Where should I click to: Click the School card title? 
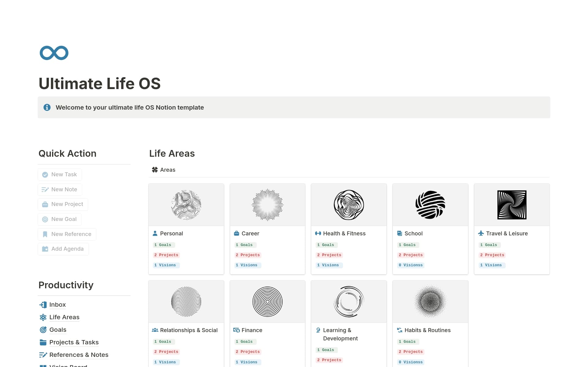[413, 234]
